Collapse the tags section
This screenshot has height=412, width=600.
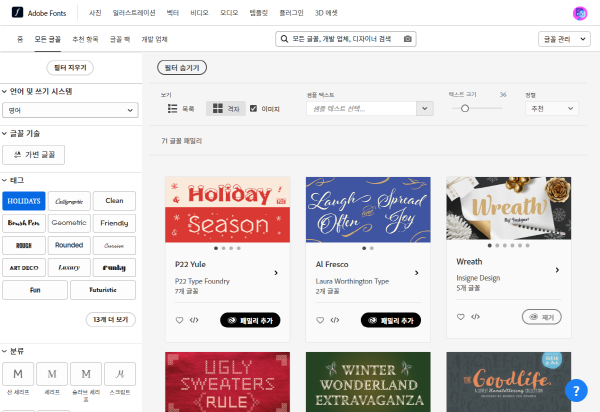tap(4, 180)
